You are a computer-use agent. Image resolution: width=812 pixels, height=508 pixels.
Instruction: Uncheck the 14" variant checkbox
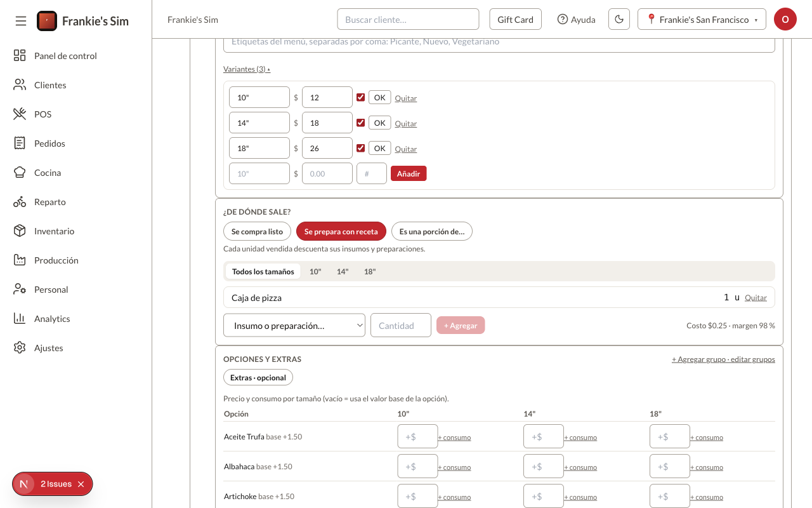pyautogui.click(x=361, y=123)
